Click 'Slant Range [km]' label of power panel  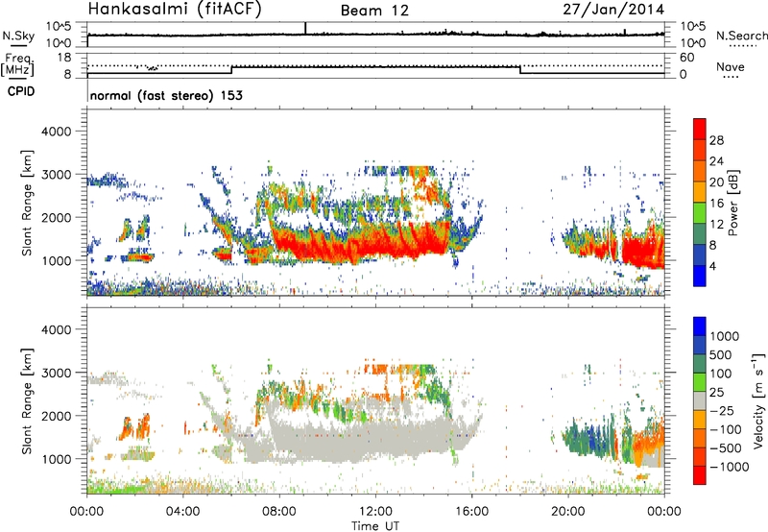pyautogui.click(x=27, y=203)
